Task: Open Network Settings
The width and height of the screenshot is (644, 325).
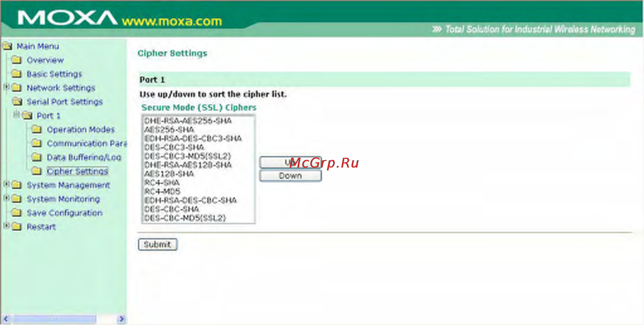Action: click(x=61, y=88)
